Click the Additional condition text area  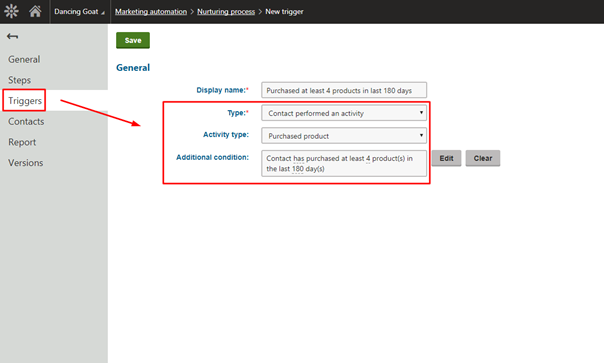coord(344,163)
